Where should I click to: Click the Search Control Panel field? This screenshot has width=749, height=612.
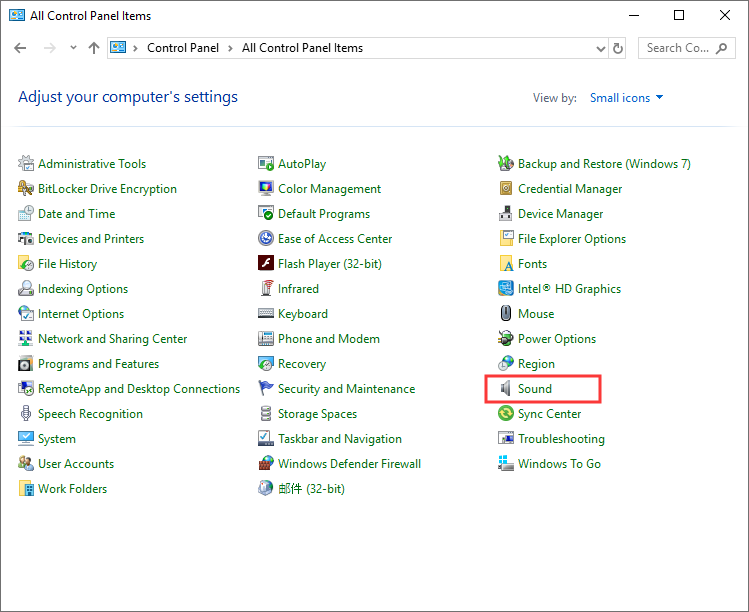point(686,48)
